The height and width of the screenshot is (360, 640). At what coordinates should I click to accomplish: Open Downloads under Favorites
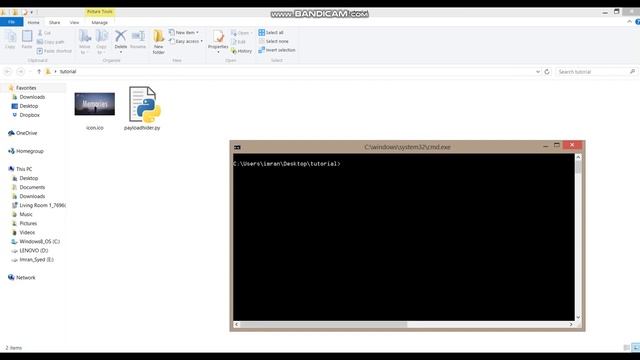coord(32,97)
